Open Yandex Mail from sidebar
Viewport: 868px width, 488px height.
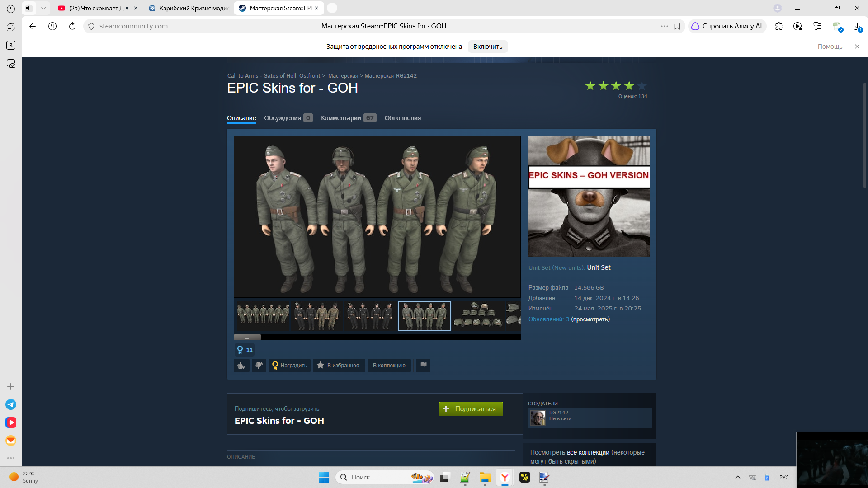11,441
